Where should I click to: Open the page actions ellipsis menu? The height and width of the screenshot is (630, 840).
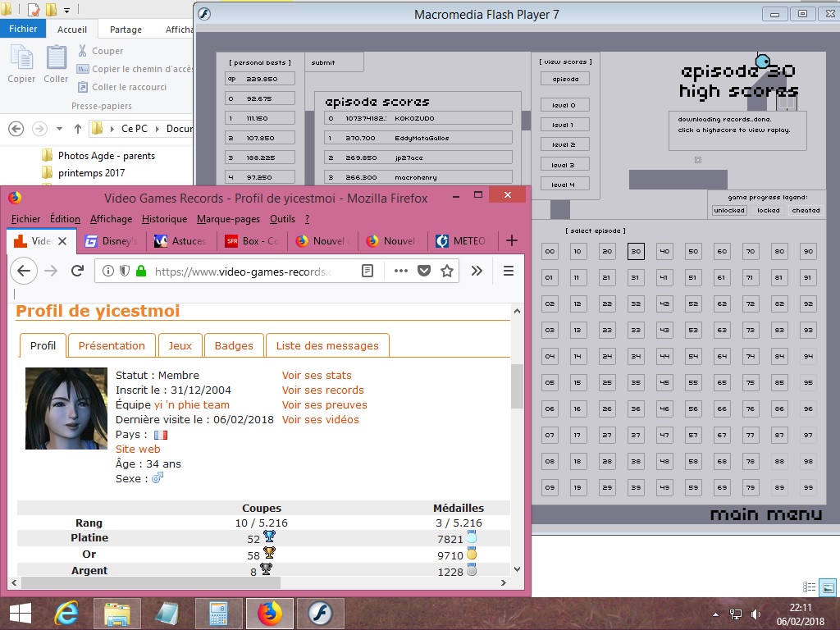(401, 271)
